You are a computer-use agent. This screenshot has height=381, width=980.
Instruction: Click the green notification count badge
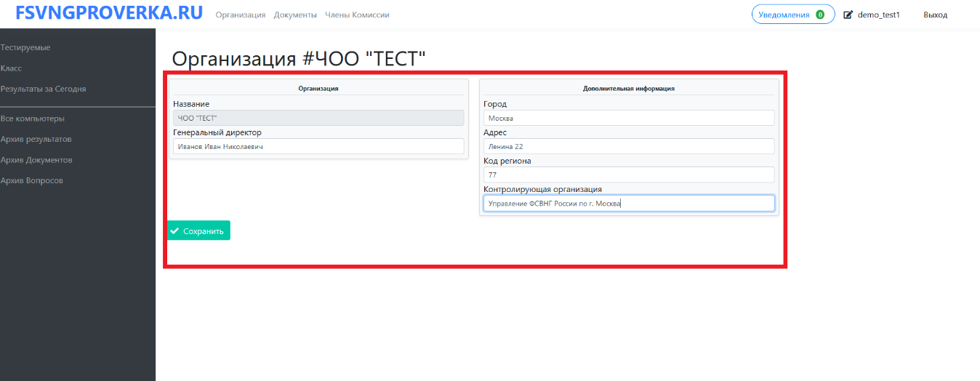(820, 15)
